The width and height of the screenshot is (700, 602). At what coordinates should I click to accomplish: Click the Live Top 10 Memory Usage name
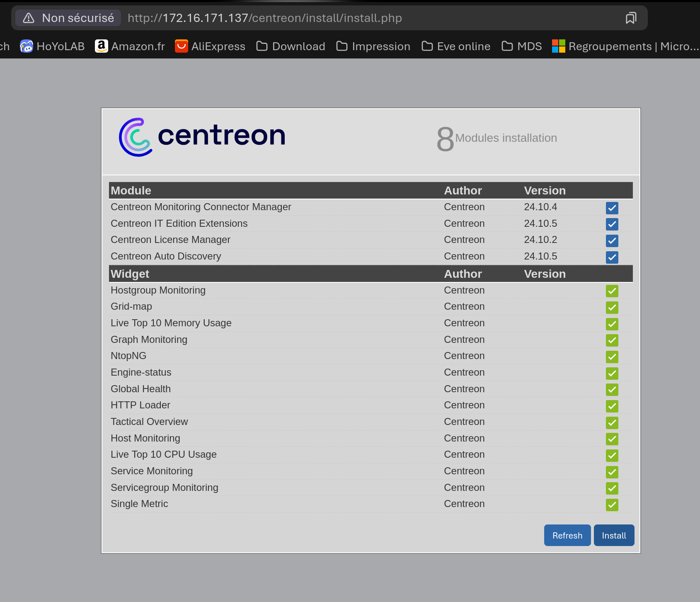171,323
